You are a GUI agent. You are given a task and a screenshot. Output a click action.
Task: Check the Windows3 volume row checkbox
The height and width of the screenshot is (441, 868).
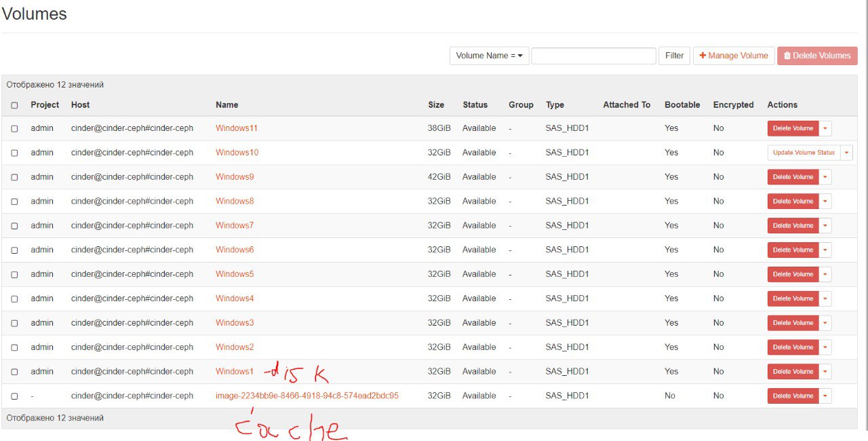[x=14, y=323]
